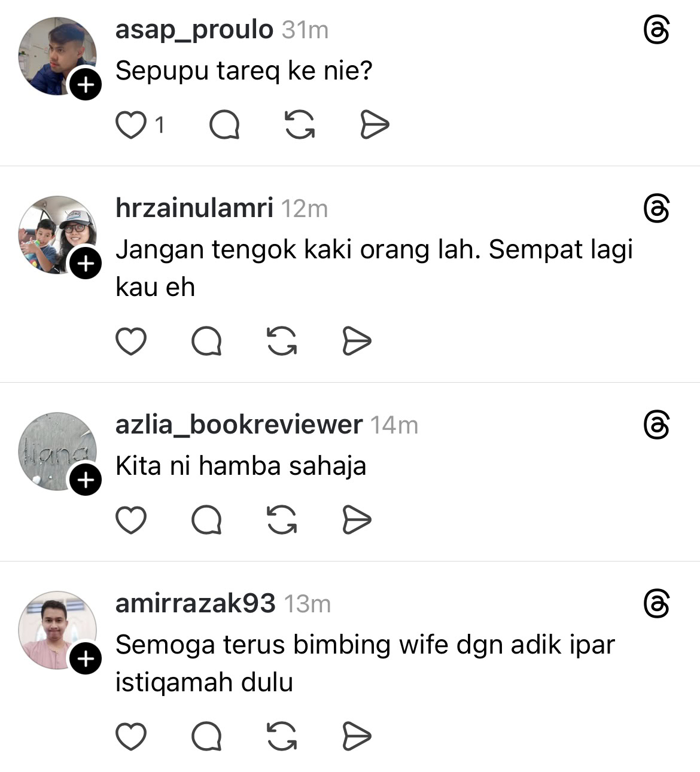The width and height of the screenshot is (700, 772).
Task: Follow asap_proulo using the plus badge
Action: click(x=86, y=84)
